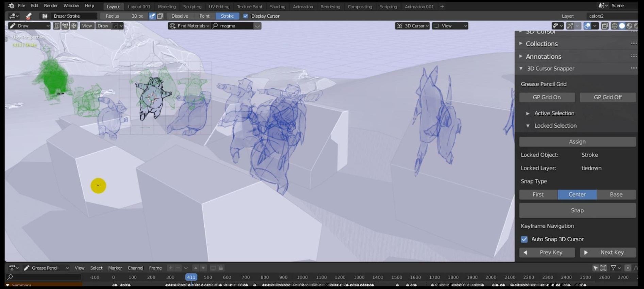644x289 pixels.
Task: Open the View drawing plane dropdown
Action: pyautogui.click(x=450, y=26)
